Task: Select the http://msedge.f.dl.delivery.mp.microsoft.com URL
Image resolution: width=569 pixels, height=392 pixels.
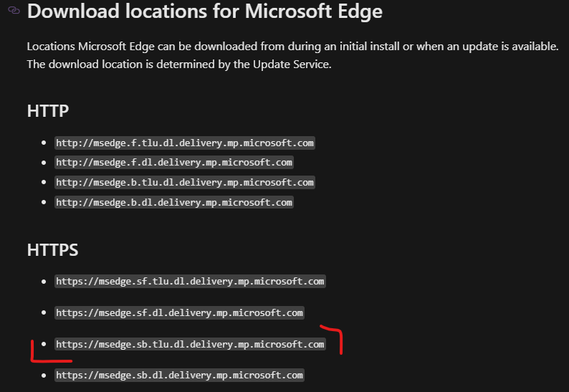Action: [x=174, y=163]
